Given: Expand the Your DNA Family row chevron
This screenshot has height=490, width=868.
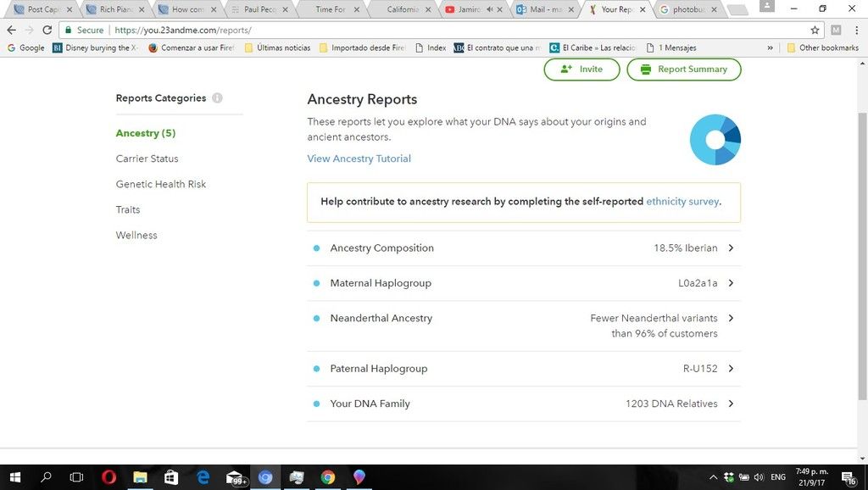Looking at the screenshot, I should [731, 404].
